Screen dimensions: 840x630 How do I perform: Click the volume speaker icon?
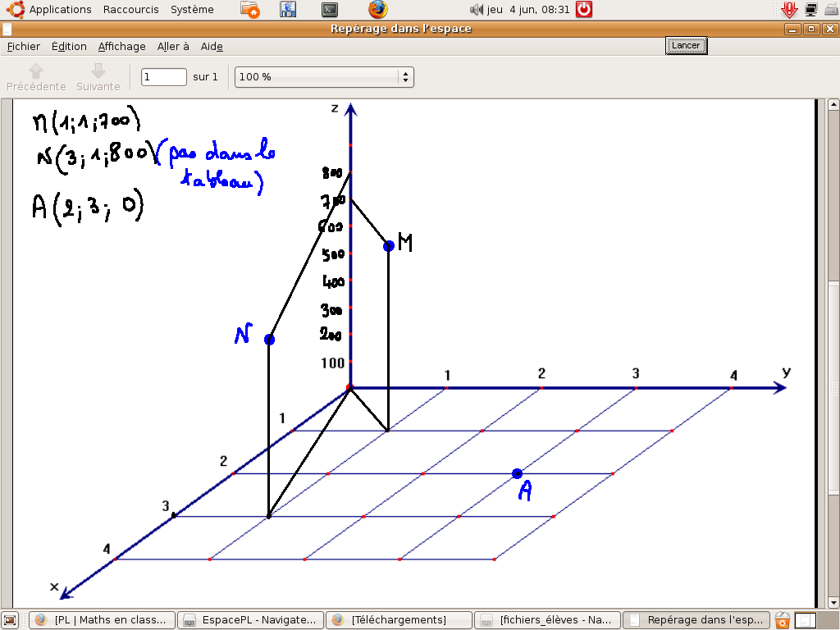pos(477,10)
